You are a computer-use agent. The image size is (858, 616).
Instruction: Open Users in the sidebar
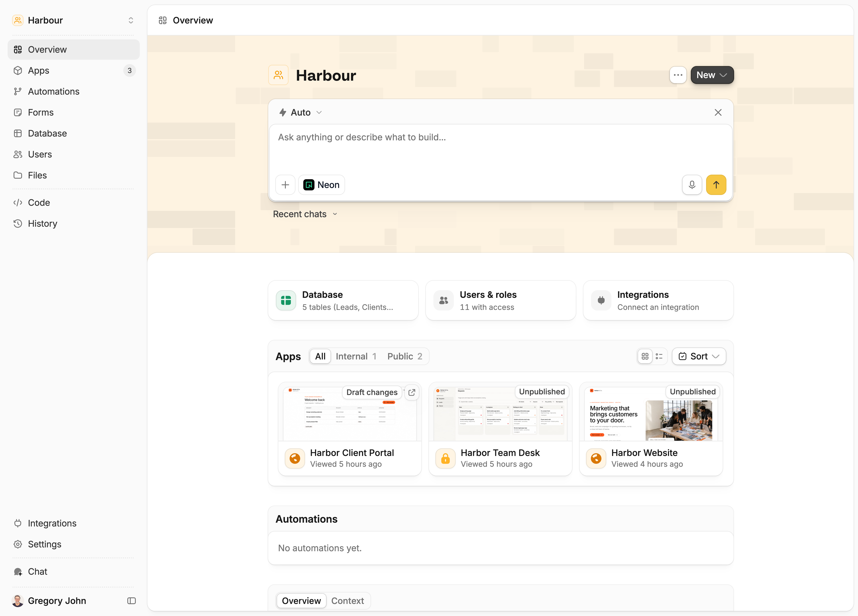point(73,154)
